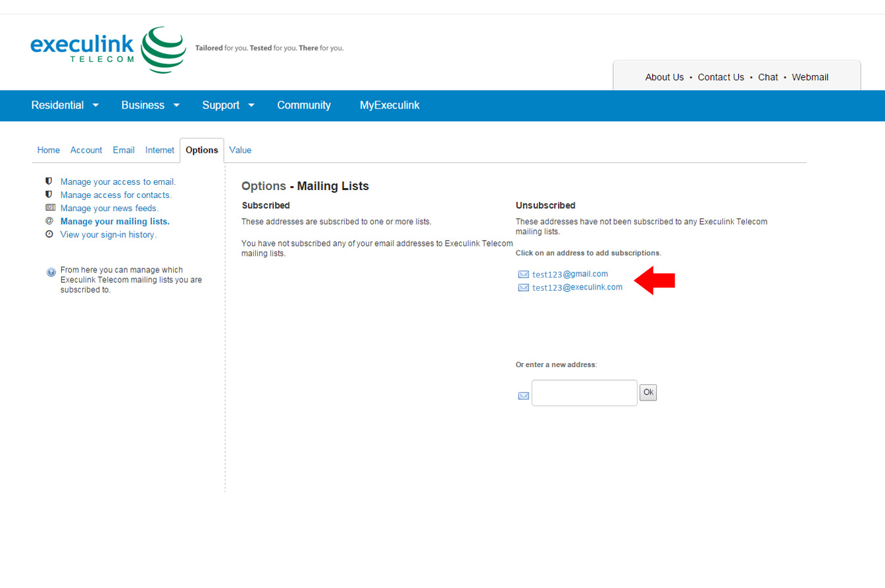Click shield icon beside 'Manage access for contacts'
885x588 pixels.
[49, 195]
